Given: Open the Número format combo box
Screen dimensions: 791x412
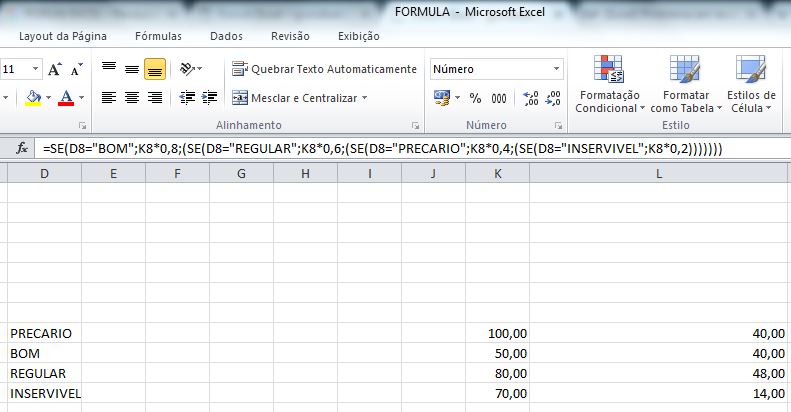Looking at the screenshot, I should point(497,69).
